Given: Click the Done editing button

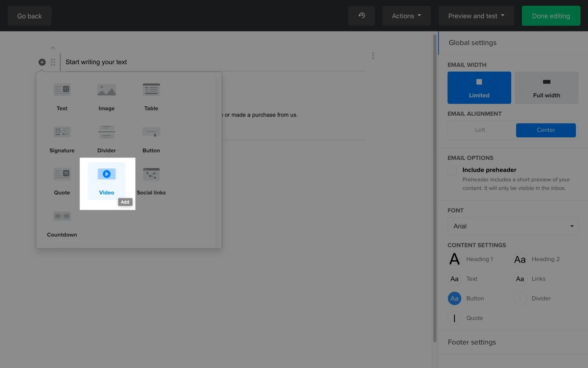Looking at the screenshot, I should (x=551, y=16).
